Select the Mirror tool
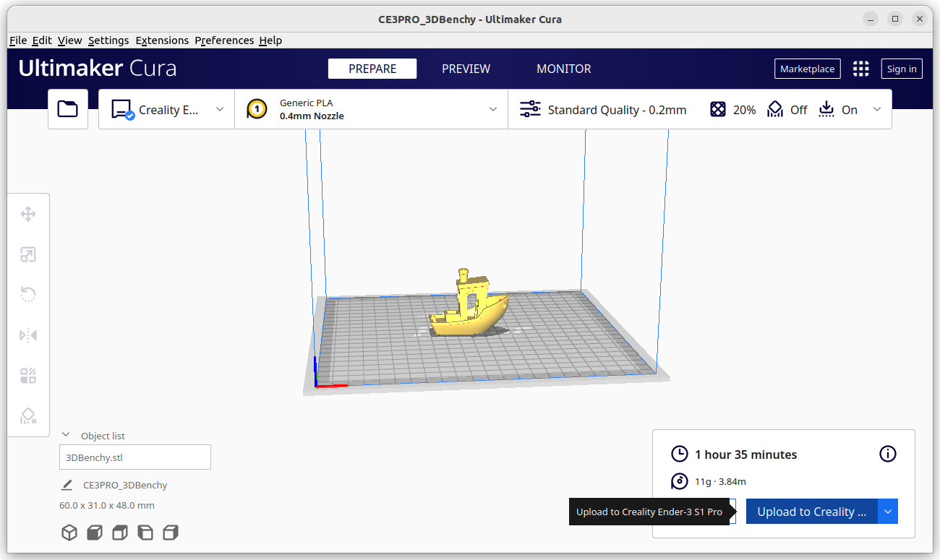The image size is (940, 560). coord(28,335)
